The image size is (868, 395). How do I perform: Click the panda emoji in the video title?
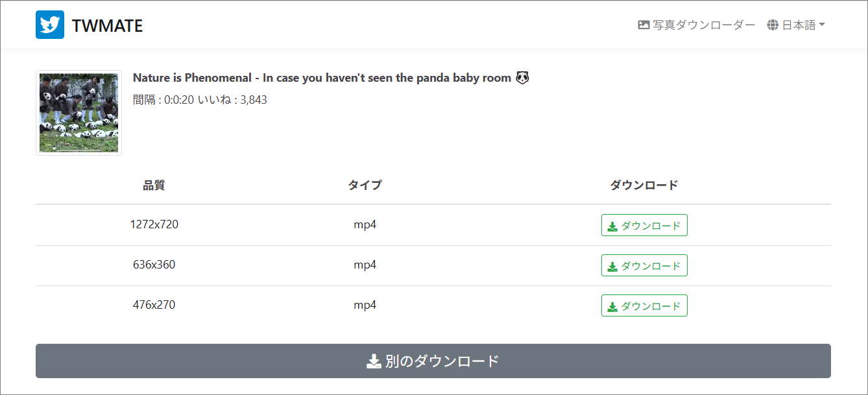coord(523,77)
